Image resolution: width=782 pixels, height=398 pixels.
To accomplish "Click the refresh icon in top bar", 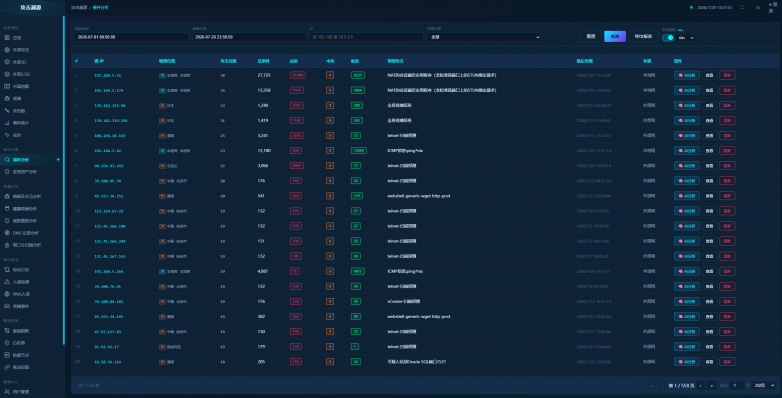I will [x=758, y=7].
